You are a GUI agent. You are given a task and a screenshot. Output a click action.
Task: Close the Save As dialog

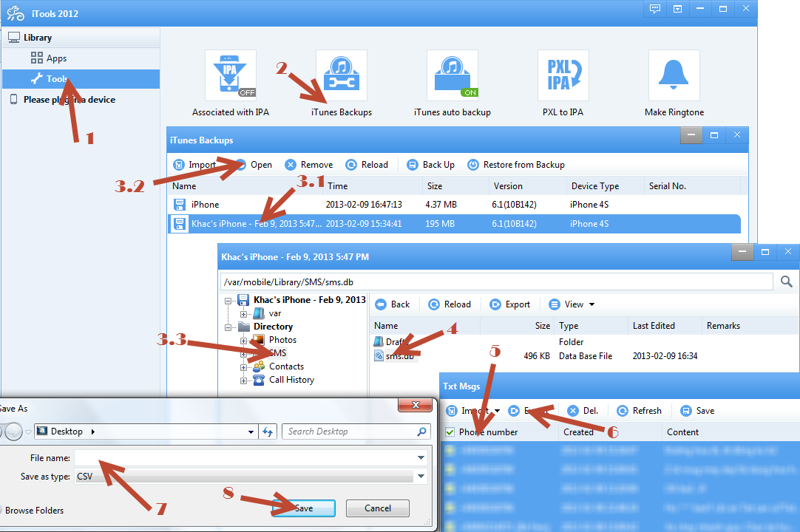(x=416, y=405)
